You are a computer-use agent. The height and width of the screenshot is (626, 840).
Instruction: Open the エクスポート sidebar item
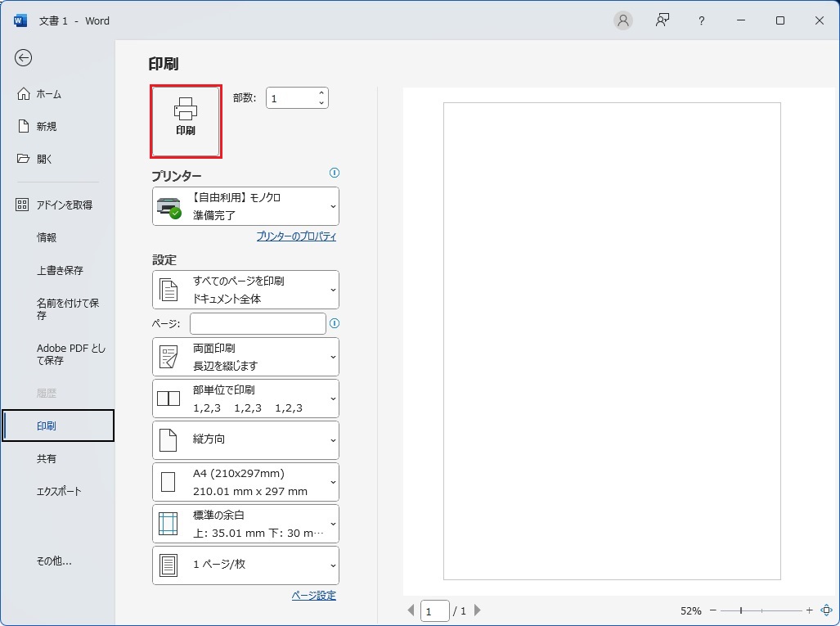[59, 492]
